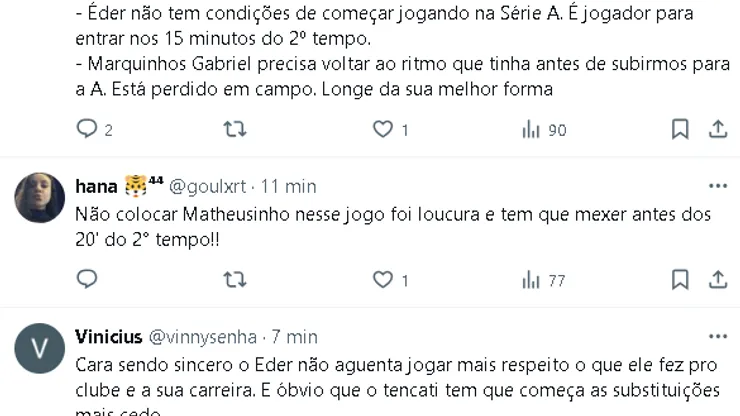Open the @goulxrt handle link
The width and height of the screenshot is (740, 416).
tap(207, 186)
